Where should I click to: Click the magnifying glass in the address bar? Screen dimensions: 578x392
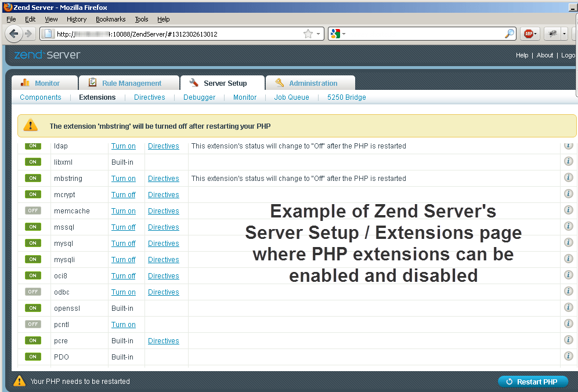[509, 34]
